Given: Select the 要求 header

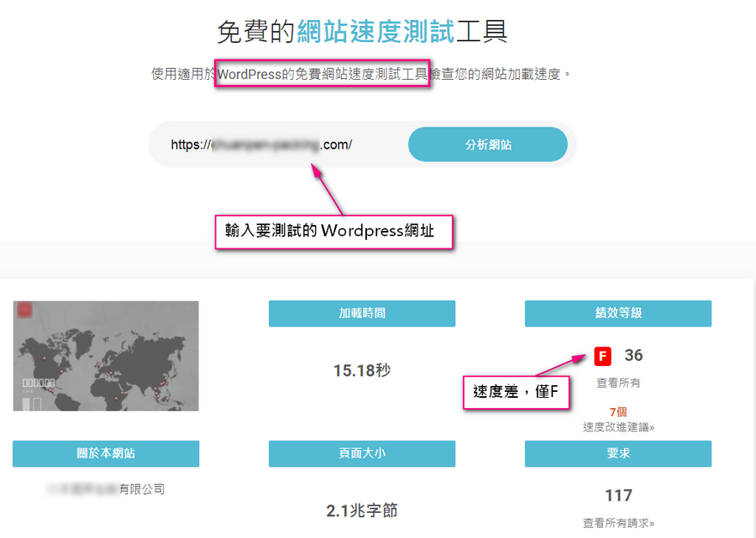Looking at the screenshot, I should pyautogui.click(x=618, y=454).
